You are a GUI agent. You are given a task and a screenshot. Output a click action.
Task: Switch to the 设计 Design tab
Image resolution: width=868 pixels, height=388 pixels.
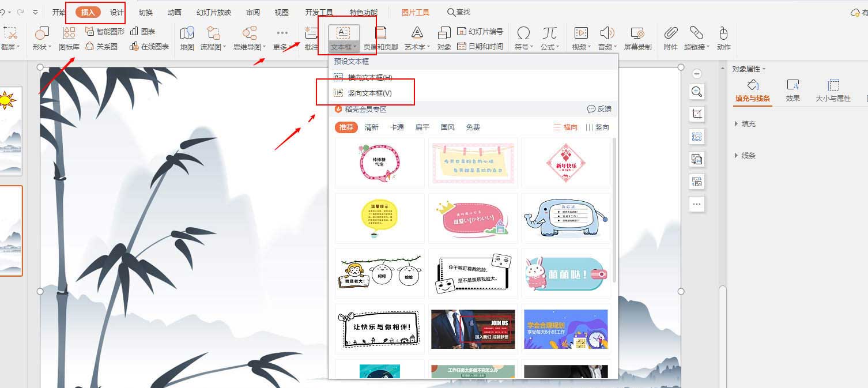[117, 12]
